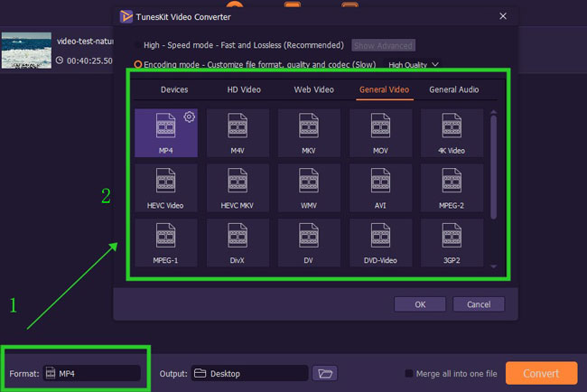Click the scrollbar up arrow
This screenshot has height=392, width=587.
tap(493, 112)
